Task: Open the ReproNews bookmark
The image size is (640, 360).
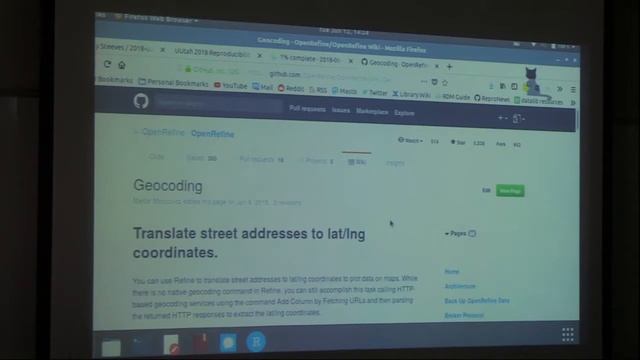Action: (x=492, y=98)
